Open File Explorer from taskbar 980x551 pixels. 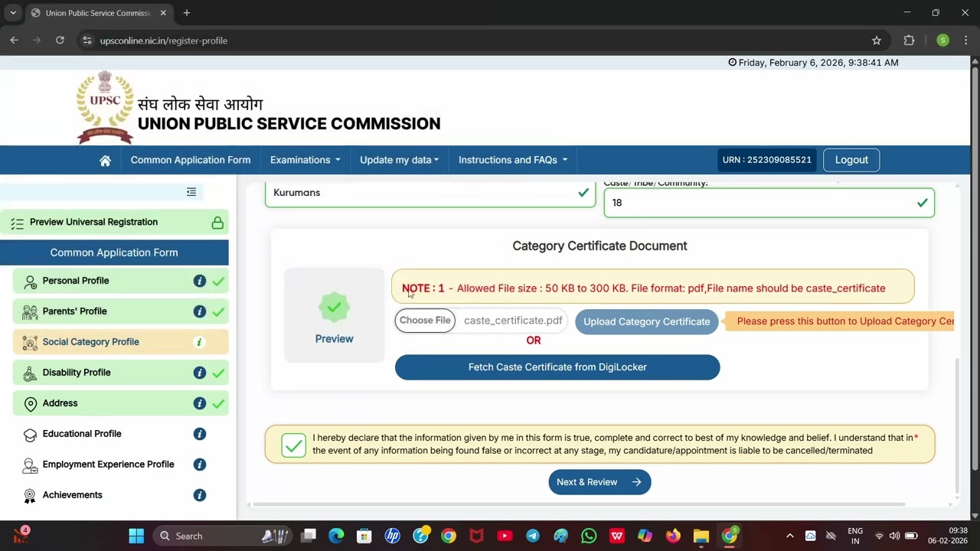coord(701,536)
